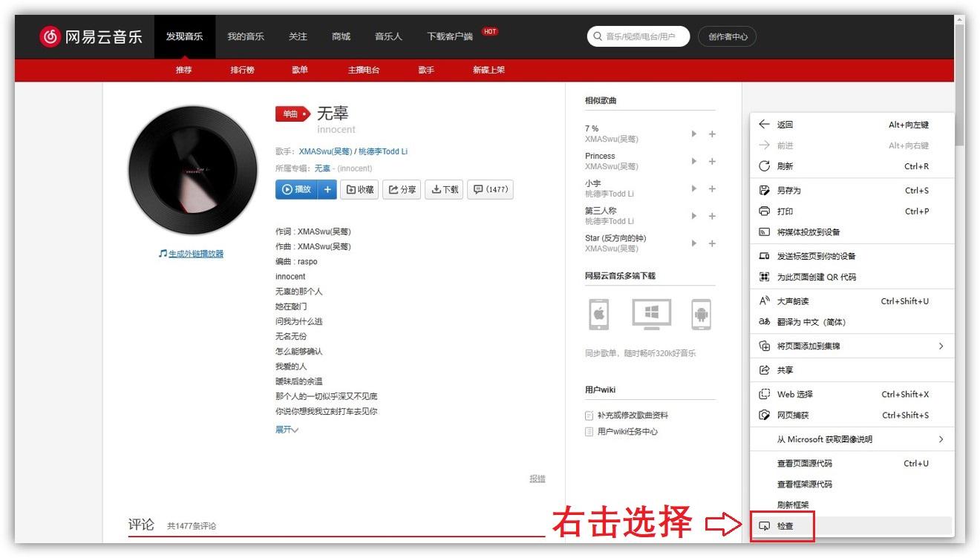Select 歌单 in the sub-navigation
Screen dimensions: 980x558
[300, 70]
